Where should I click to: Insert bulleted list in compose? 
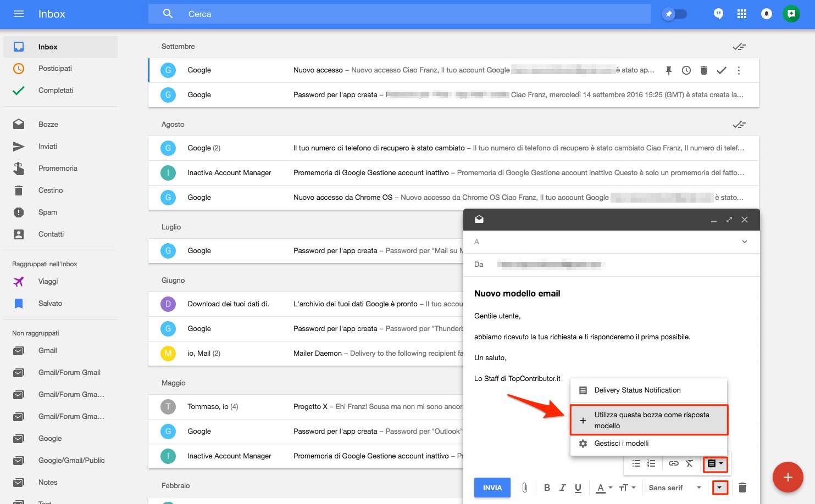tap(636, 463)
